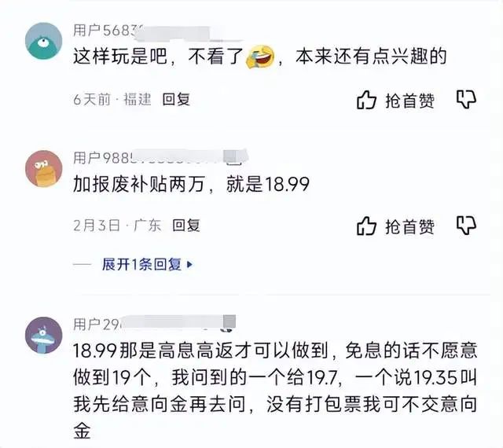Click the laughing emoji in first comment
The image size is (503, 448).
[x=259, y=57]
